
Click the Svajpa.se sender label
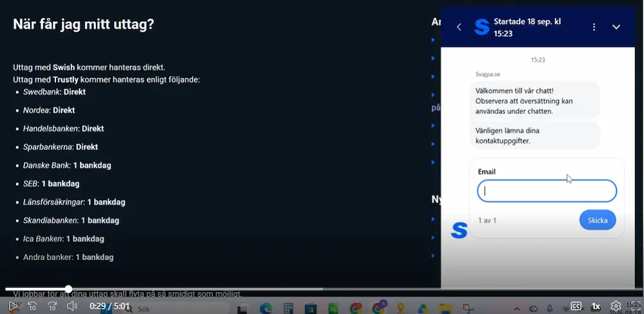tap(488, 74)
